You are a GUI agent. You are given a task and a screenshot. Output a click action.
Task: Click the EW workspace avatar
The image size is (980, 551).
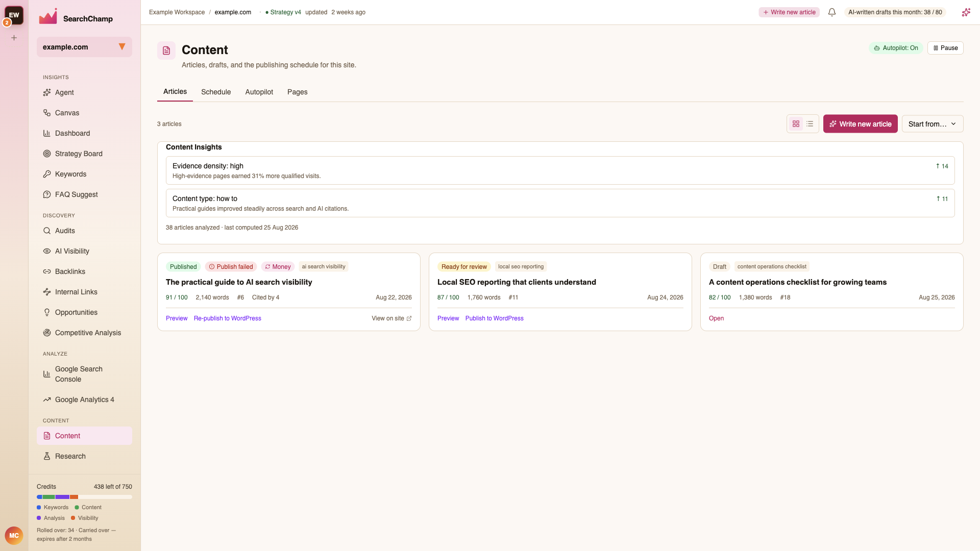coord(14,15)
